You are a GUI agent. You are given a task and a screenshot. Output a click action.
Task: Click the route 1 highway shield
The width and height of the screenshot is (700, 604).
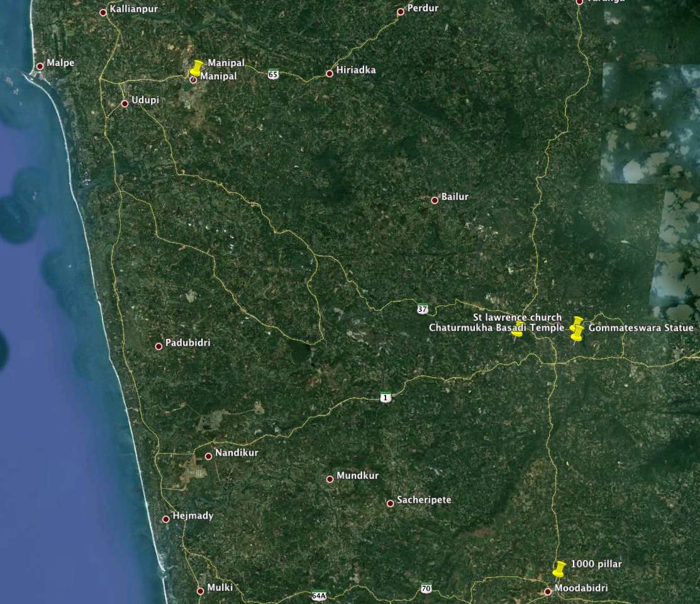[x=386, y=397]
